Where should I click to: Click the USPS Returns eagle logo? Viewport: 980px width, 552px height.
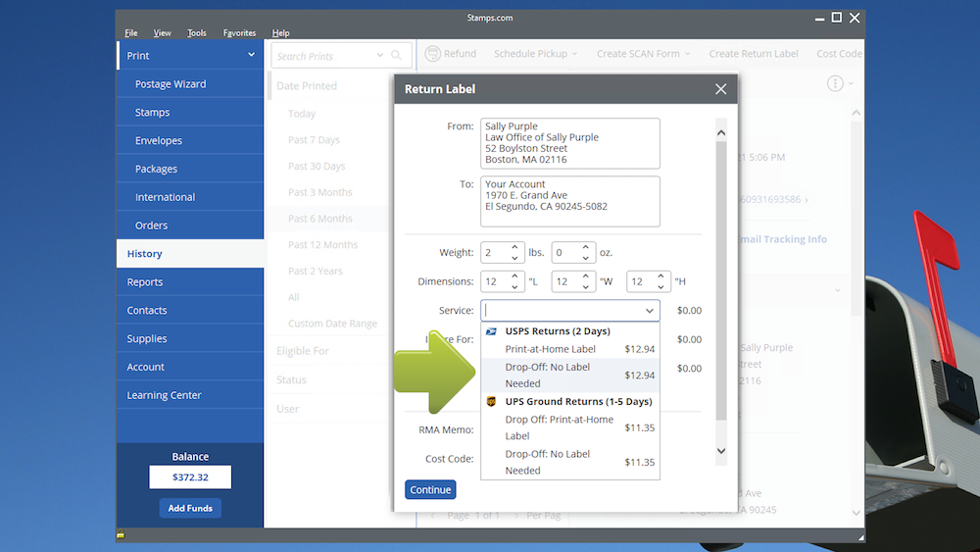[x=492, y=331]
